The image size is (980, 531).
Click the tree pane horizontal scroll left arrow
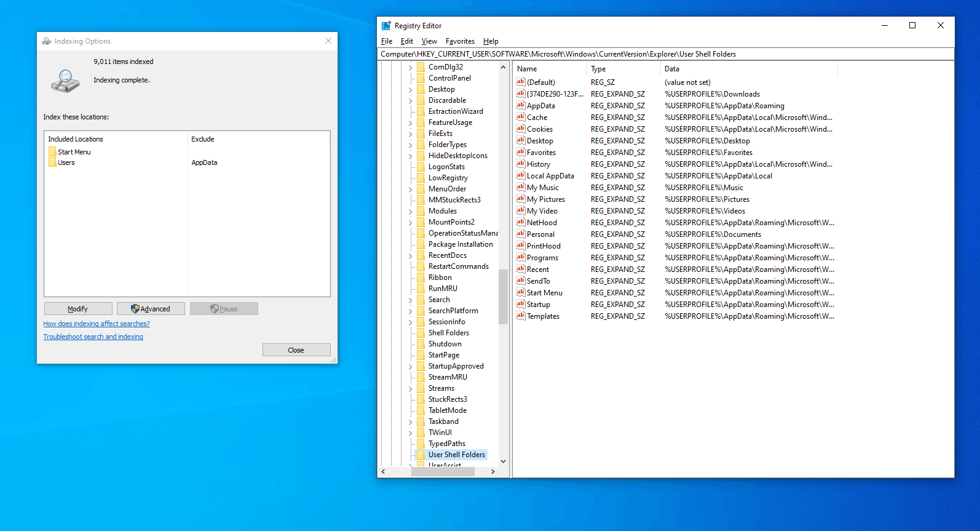[x=383, y=471]
